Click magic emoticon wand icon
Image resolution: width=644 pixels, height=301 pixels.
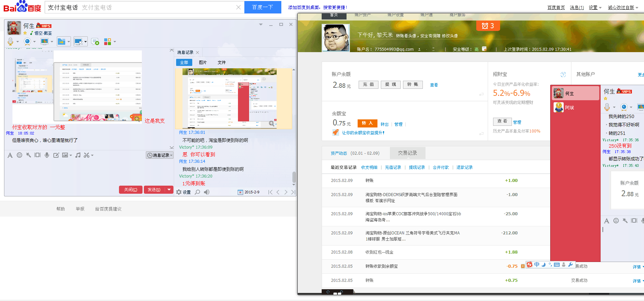29,155
